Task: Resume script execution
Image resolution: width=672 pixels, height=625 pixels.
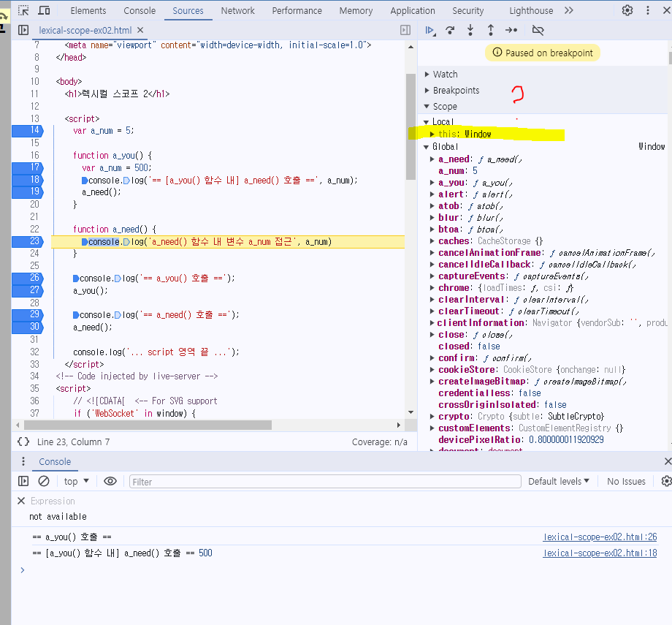Action: pos(429,30)
